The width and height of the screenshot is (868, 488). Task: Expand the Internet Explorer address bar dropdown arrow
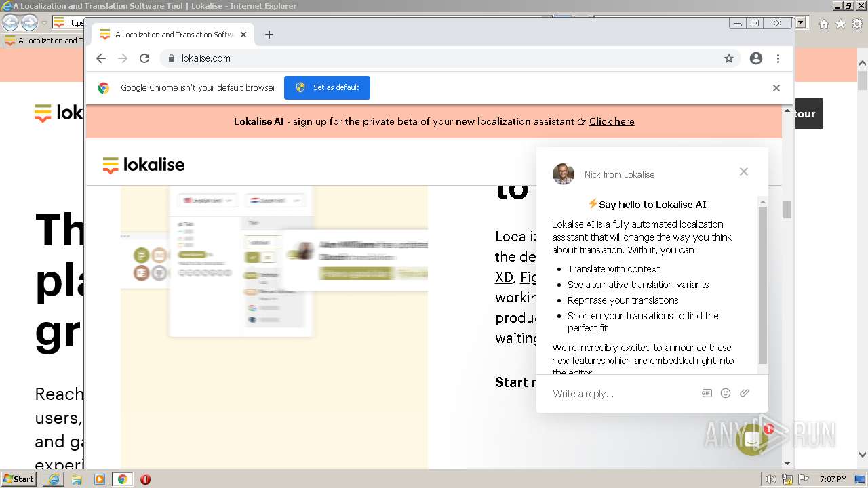[x=802, y=22]
